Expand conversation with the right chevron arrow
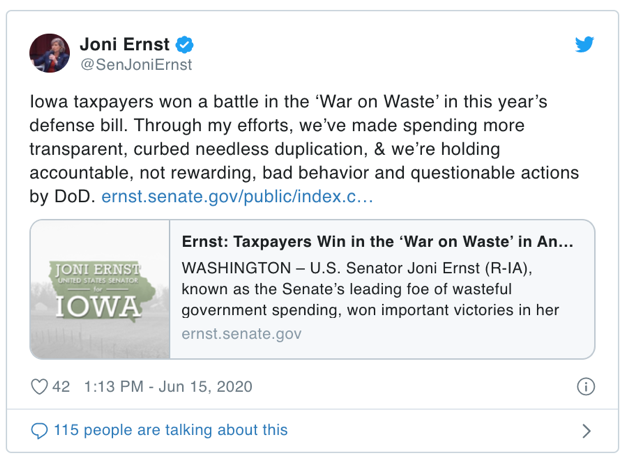 point(586,431)
